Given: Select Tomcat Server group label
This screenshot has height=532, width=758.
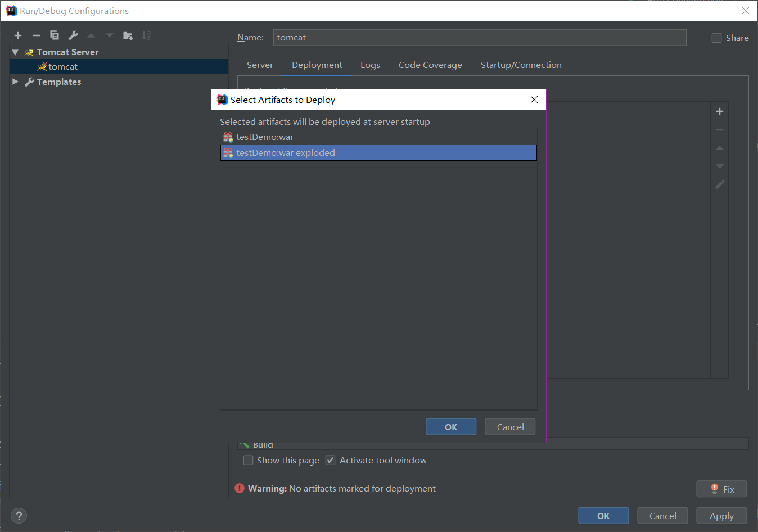Looking at the screenshot, I should click(67, 52).
